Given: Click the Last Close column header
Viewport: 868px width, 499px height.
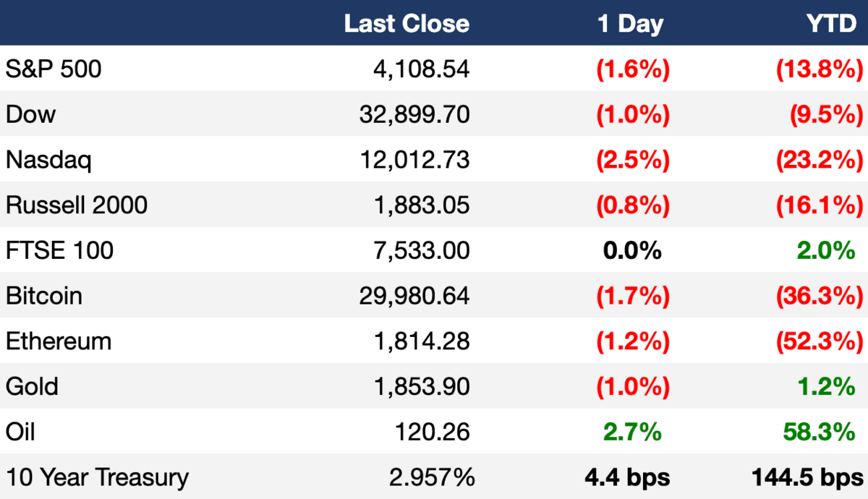Looking at the screenshot, I should 407,24.
